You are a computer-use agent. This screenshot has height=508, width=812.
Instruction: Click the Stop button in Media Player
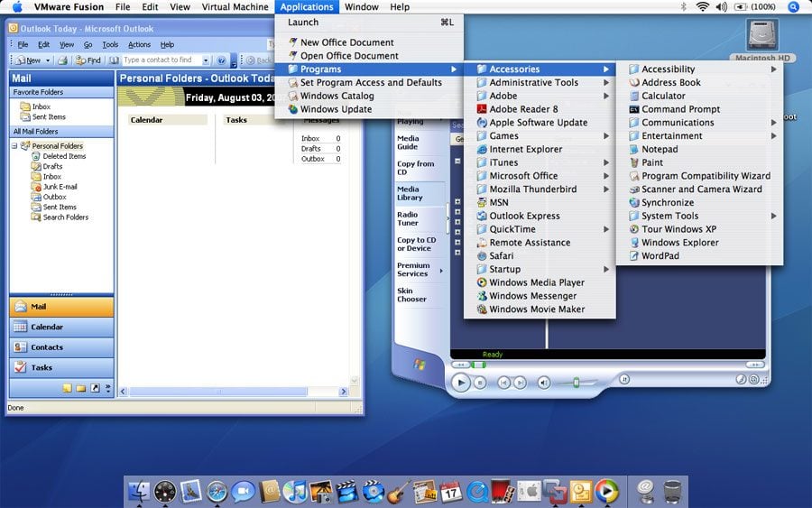point(481,383)
